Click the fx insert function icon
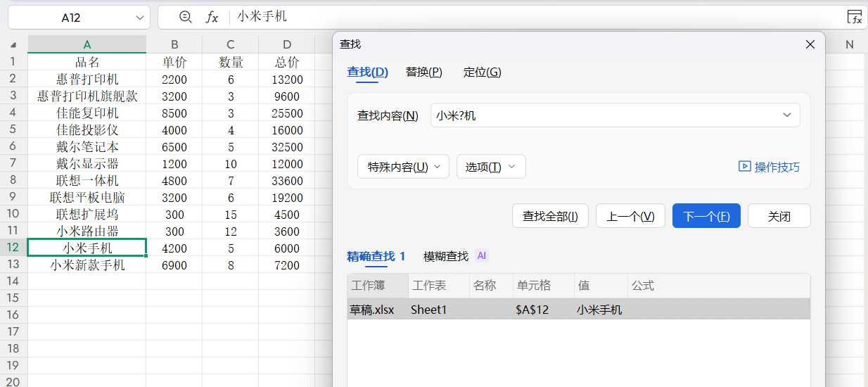868x387 pixels. (212, 17)
